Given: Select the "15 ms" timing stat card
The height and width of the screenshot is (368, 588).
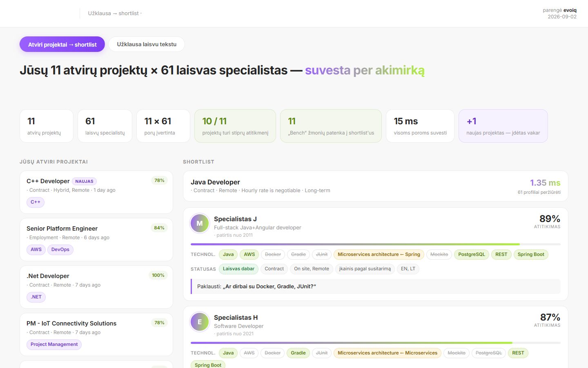Looking at the screenshot, I should pos(420,126).
